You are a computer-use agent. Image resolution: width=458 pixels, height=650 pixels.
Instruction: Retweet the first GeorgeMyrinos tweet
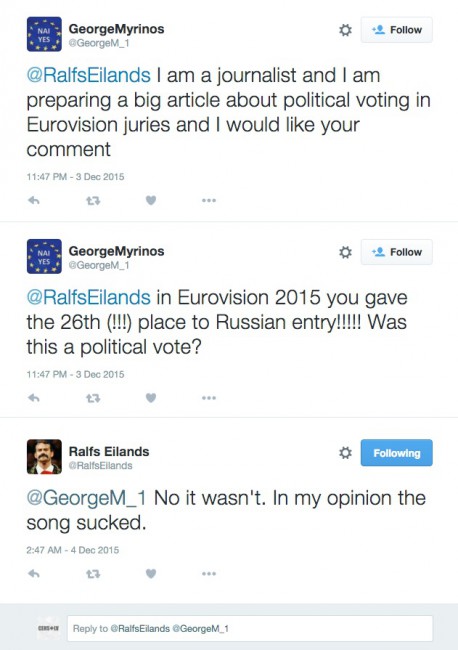pyautogui.click(x=93, y=201)
